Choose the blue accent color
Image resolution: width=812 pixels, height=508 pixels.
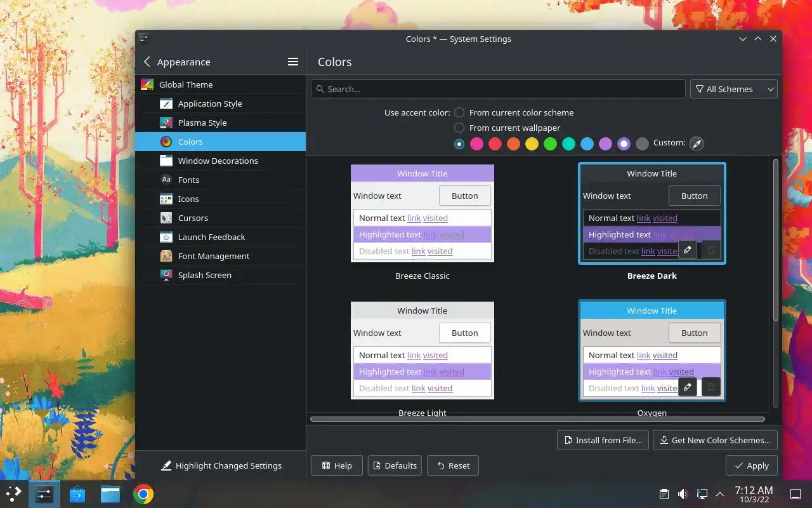pos(587,144)
